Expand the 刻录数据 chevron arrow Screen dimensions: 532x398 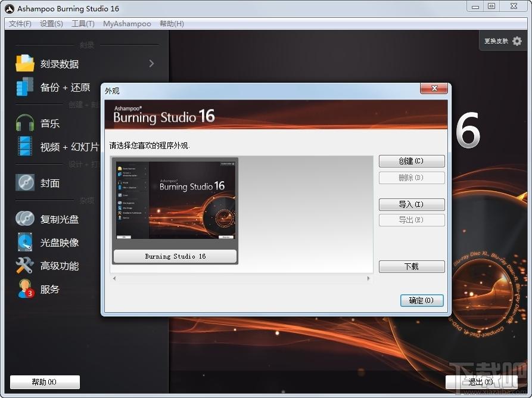(152, 63)
